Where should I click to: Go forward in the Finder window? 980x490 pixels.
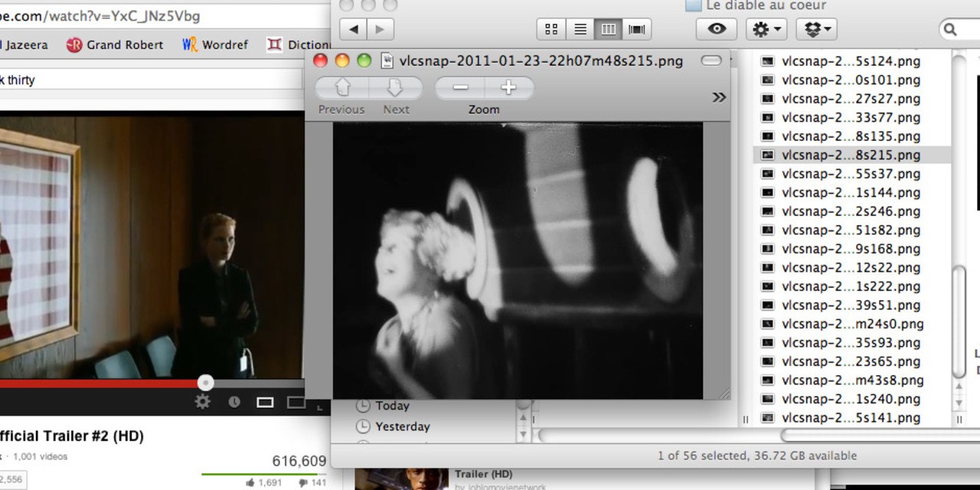pos(380,29)
